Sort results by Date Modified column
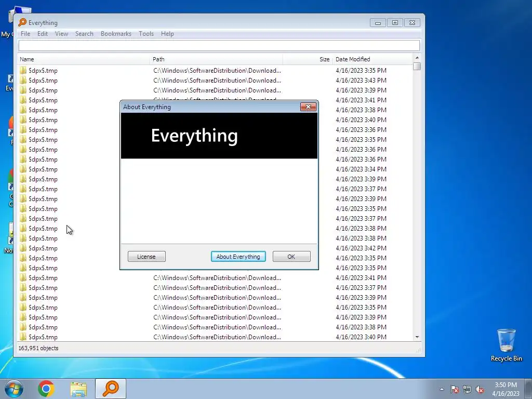The height and width of the screenshot is (399, 532). pyautogui.click(x=373, y=59)
